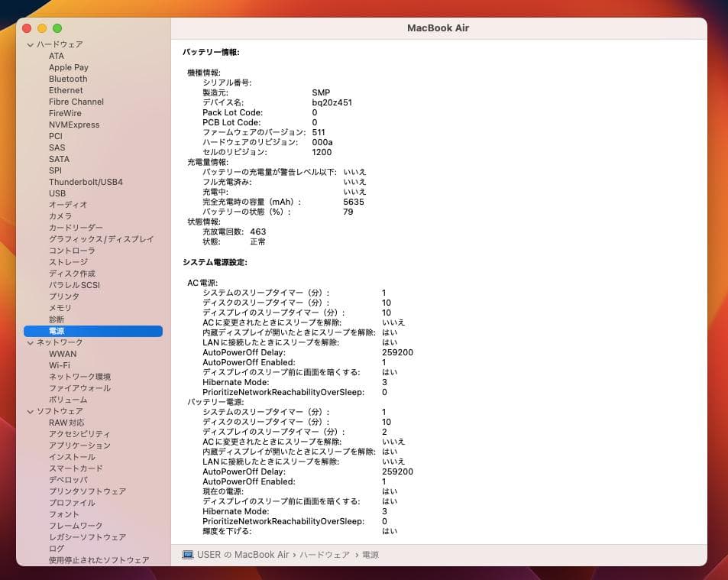Select PCI in the sidebar
728x580 pixels.
click(55, 136)
